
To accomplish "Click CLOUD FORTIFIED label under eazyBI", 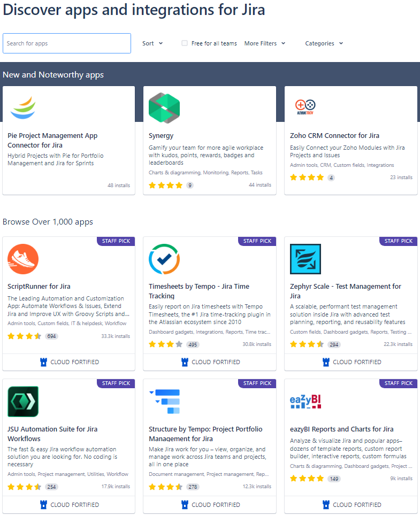I will click(x=357, y=504).
